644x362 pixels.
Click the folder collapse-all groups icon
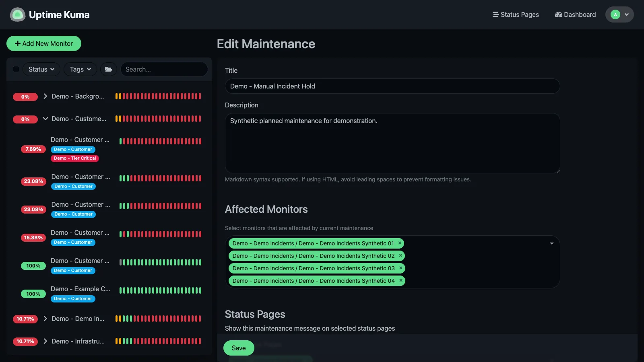coord(109,69)
